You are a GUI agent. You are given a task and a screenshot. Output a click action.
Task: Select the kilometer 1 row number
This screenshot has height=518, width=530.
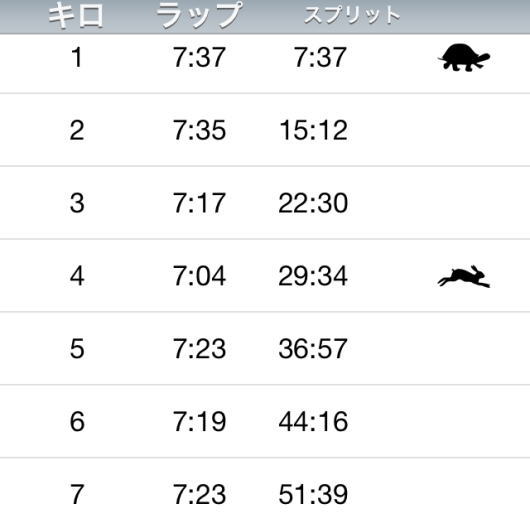[x=77, y=57]
